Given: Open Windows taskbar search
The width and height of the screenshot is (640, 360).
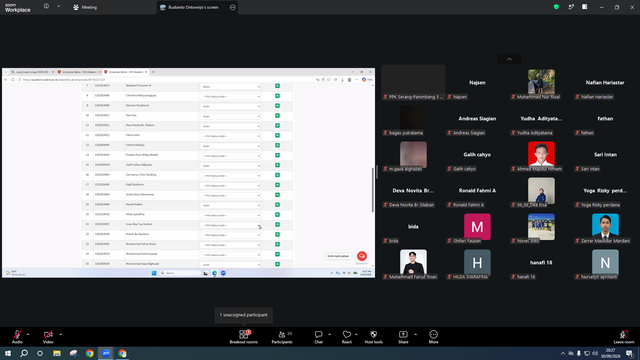Looking at the screenshot, I should pos(24,353).
